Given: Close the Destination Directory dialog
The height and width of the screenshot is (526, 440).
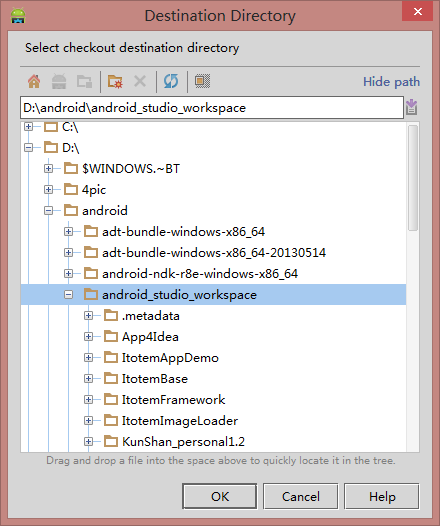Looking at the screenshot, I should pos(418,11).
